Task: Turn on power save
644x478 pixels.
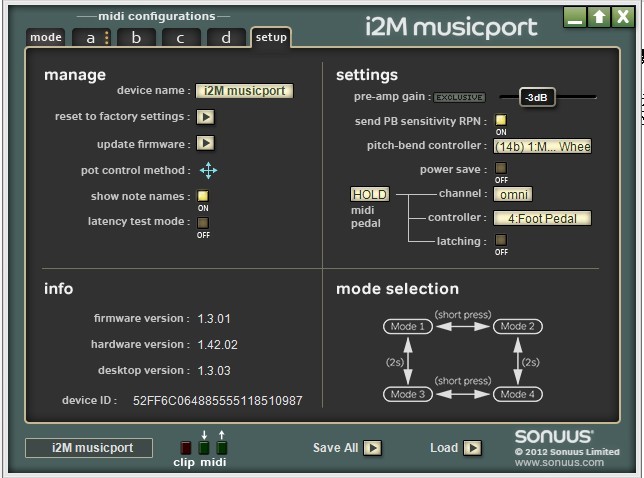Action: pyautogui.click(x=501, y=168)
